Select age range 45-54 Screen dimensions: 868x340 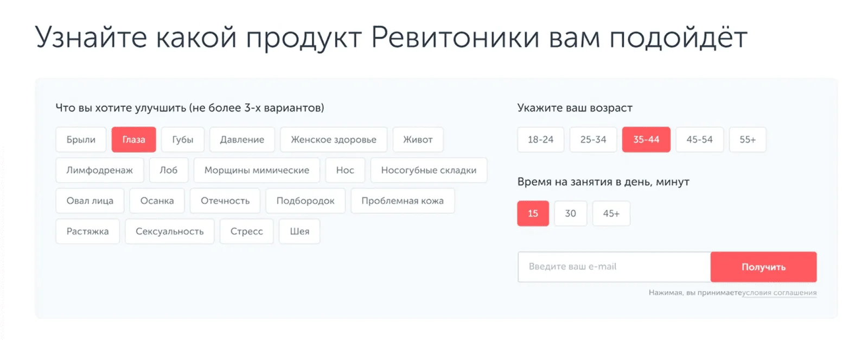point(699,140)
